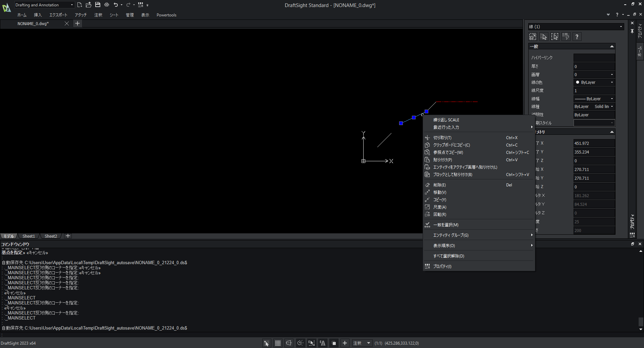Click the Save floppy disk icon

(x=98, y=5)
